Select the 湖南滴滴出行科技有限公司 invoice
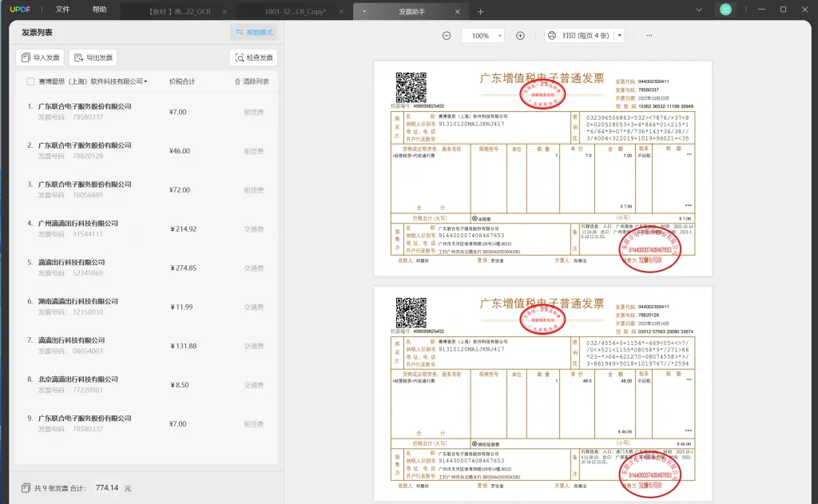This screenshot has width=818, height=504. click(147, 307)
